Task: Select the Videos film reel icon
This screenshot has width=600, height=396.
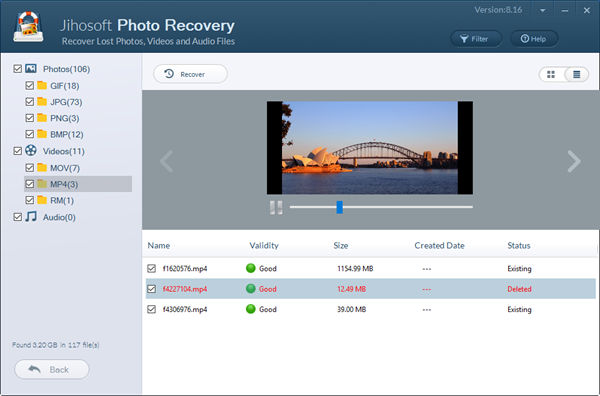Action: [31, 151]
